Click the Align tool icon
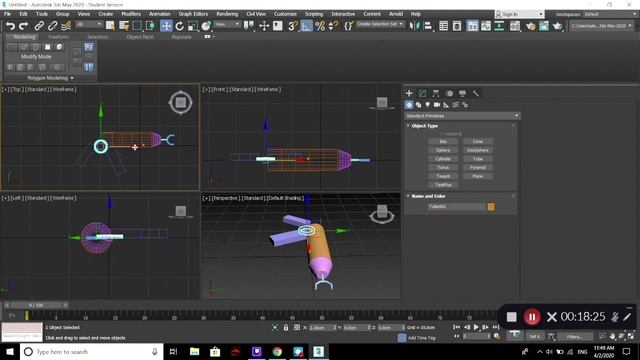 click(428, 26)
